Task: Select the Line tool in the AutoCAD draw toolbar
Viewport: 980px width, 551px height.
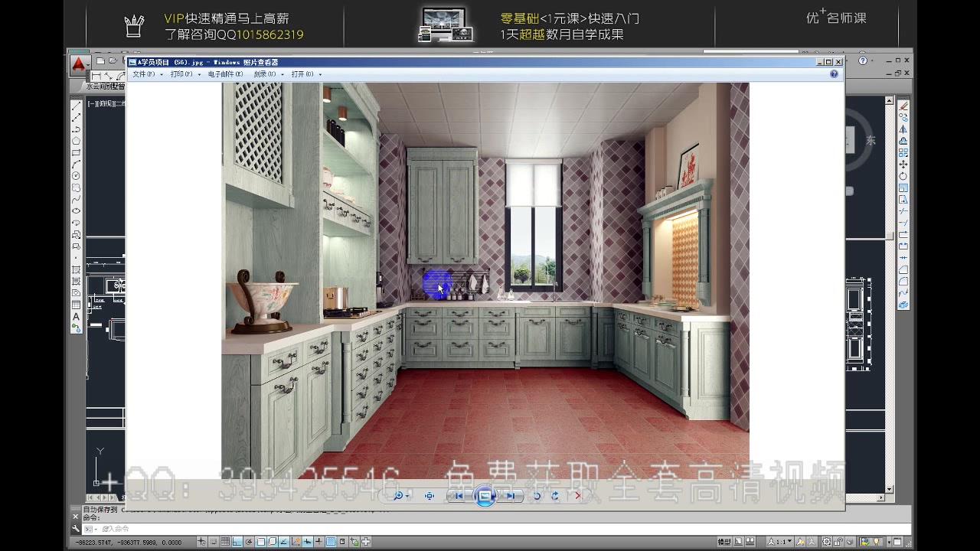Action: point(74,107)
